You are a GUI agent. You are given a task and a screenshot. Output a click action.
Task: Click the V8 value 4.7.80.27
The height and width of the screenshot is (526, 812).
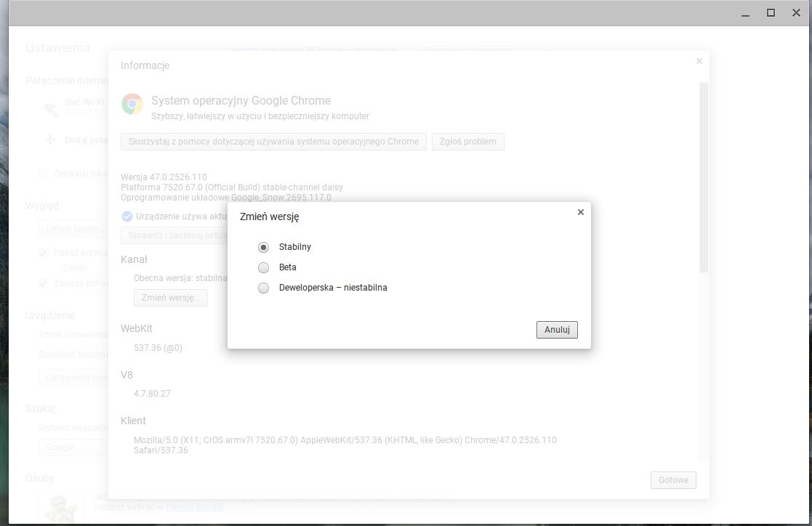pyautogui.click(x=152, y=394)
